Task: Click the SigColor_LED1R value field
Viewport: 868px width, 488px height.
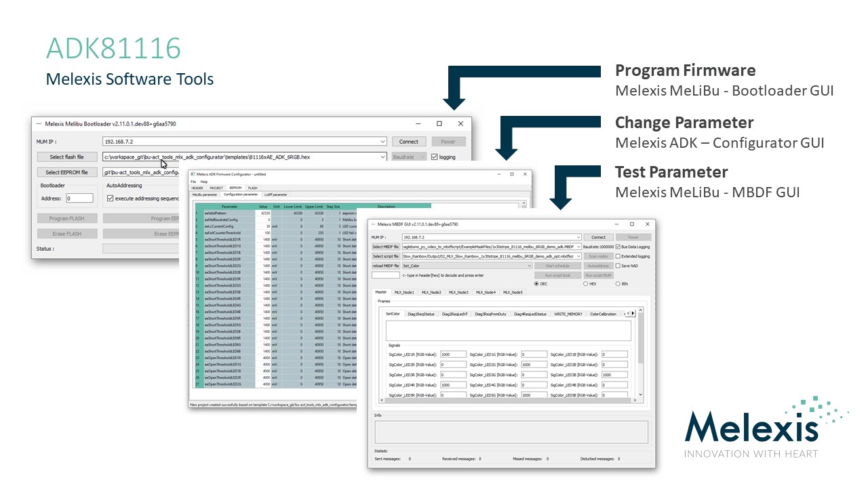Action: (453, 354)
